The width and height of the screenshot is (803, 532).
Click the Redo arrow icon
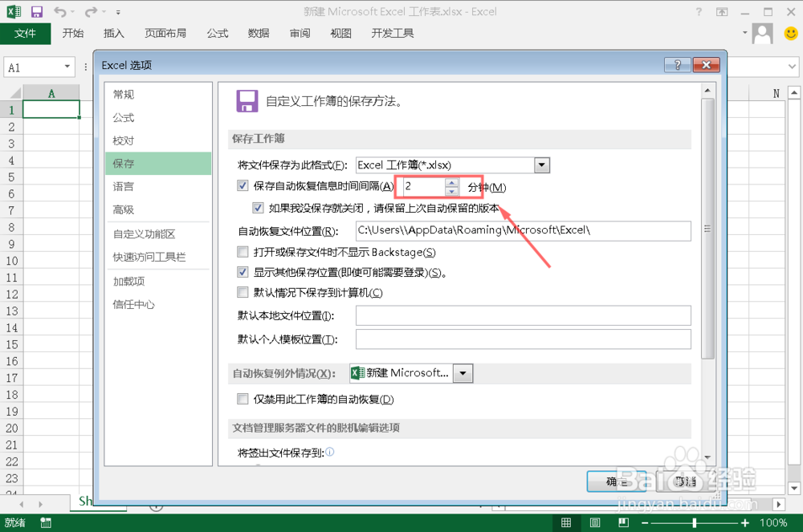pyautogui.click(x=92, y=12)
